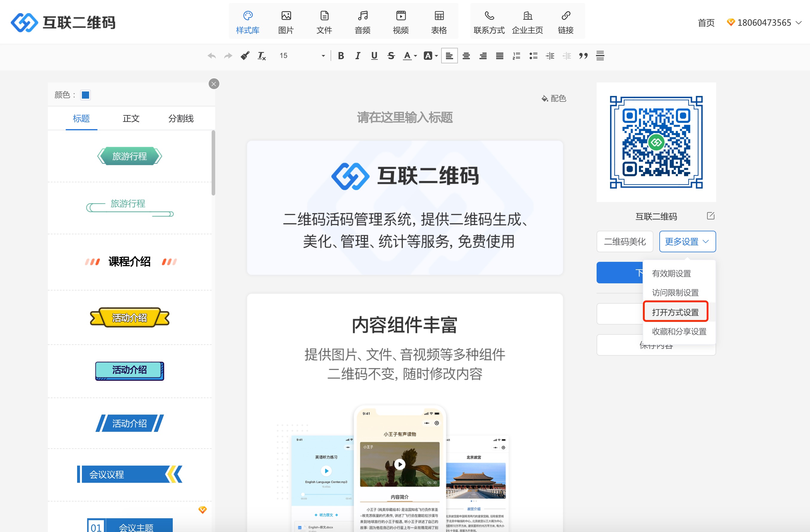Justify text alignment

point(500,56)
